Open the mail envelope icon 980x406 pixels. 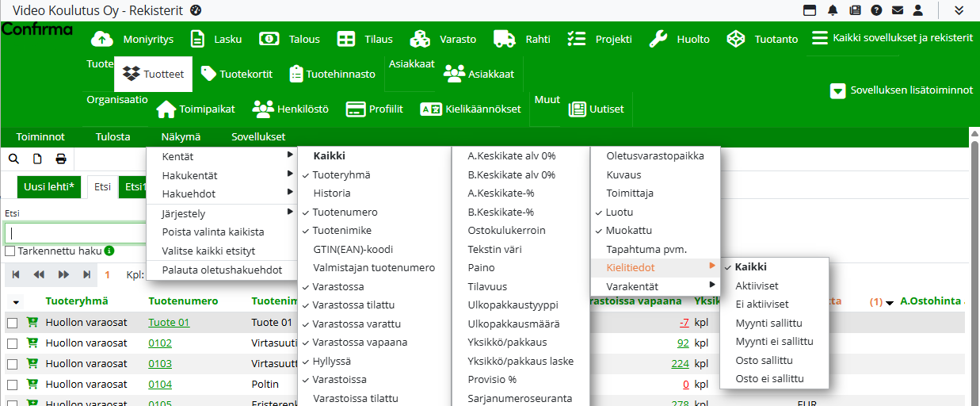click(897, 10)
